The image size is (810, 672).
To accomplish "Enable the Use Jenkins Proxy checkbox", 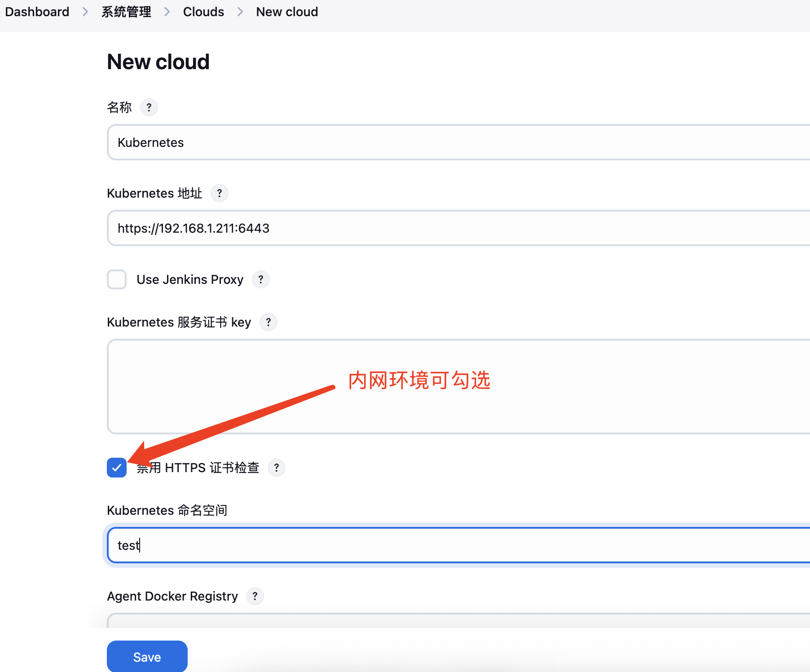I will click(x=117, y=279).
